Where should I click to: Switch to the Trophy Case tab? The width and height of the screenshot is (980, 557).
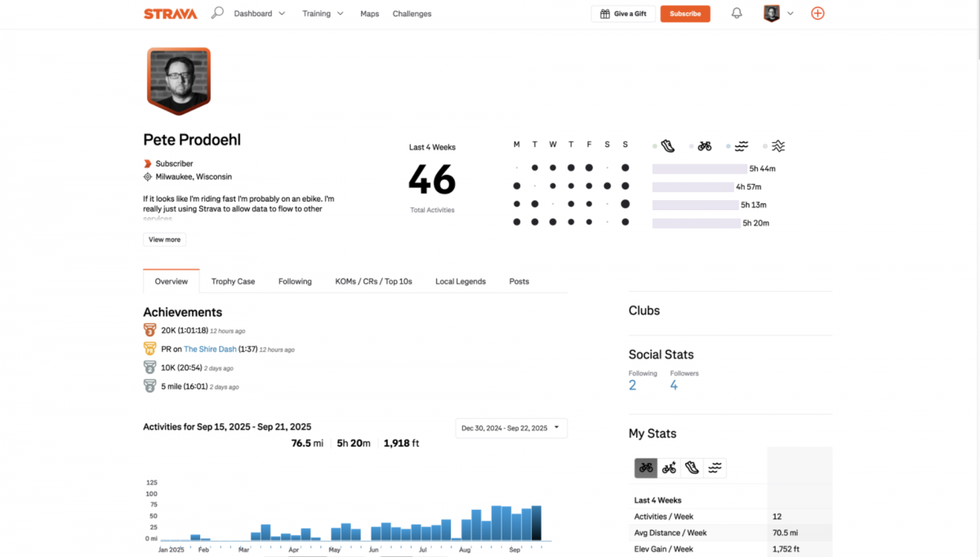click(234, 281)
